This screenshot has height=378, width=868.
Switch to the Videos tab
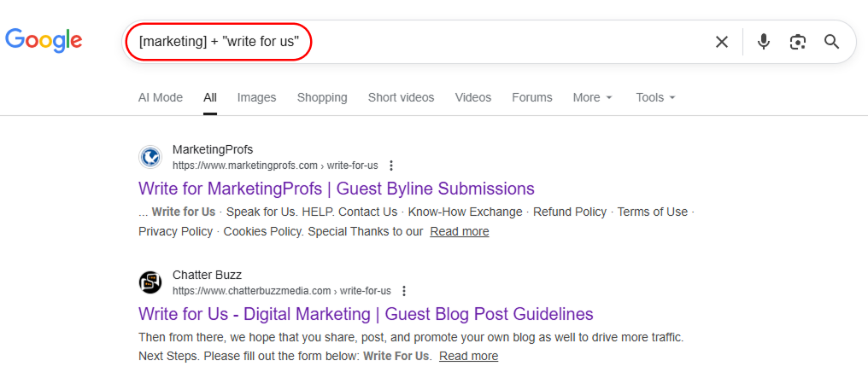point(473,98)
